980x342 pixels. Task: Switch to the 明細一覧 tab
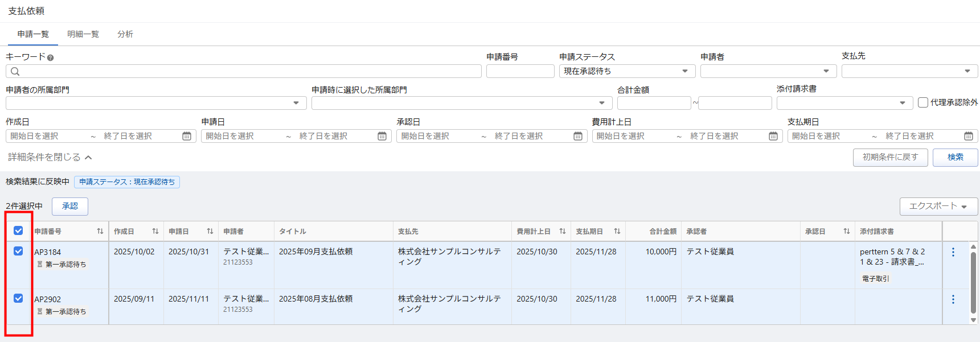click(x=83, y=34)
